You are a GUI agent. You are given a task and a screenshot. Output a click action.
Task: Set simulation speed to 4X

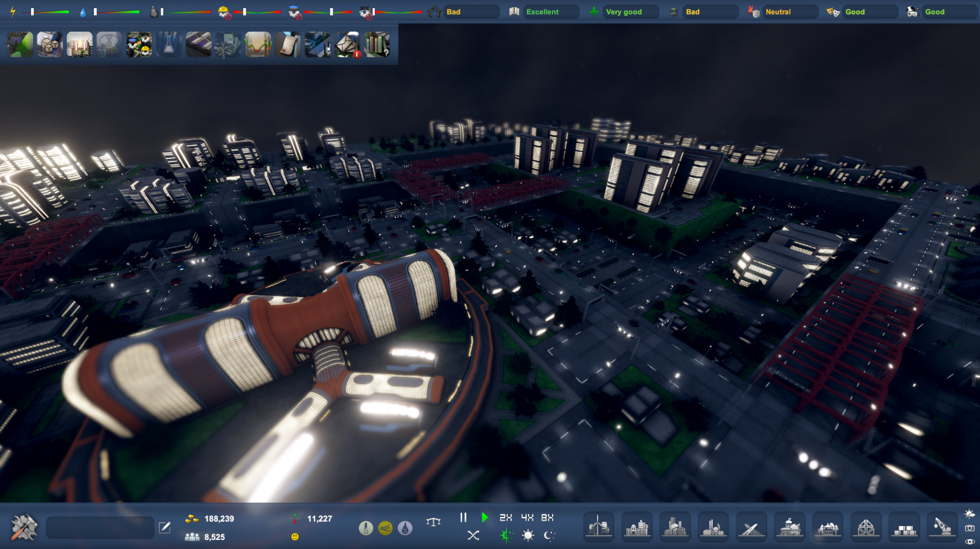click(x=527, y=517)
